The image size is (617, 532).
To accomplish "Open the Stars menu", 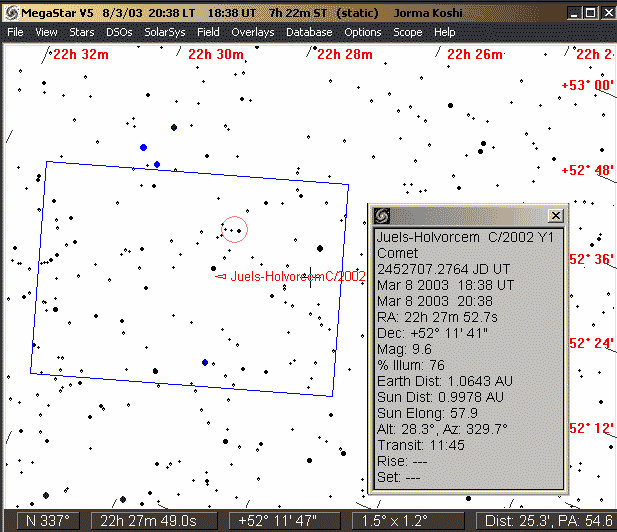I will [81, 32].
